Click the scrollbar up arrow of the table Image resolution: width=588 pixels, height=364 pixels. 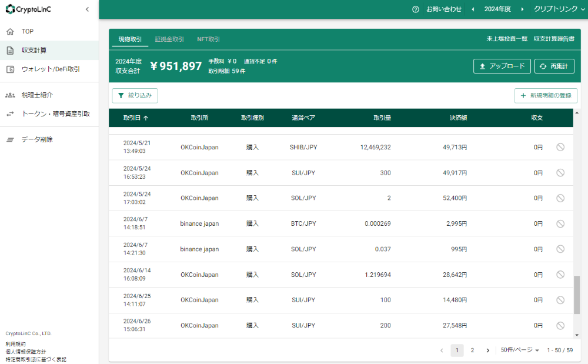[577, 112]
